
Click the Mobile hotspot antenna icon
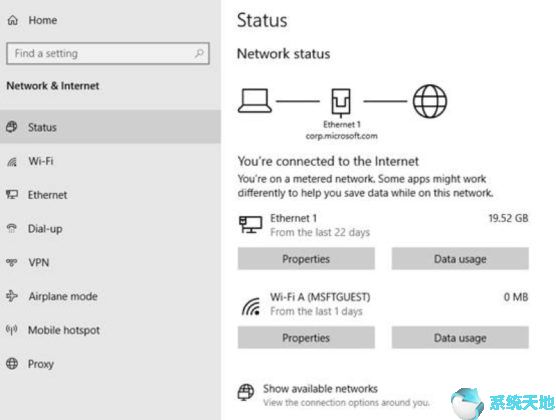pyautogui.click(x=12, y=330)
